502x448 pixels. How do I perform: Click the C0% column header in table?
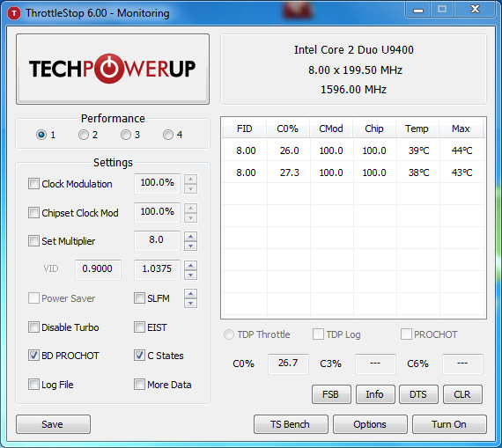pos(288,129)
